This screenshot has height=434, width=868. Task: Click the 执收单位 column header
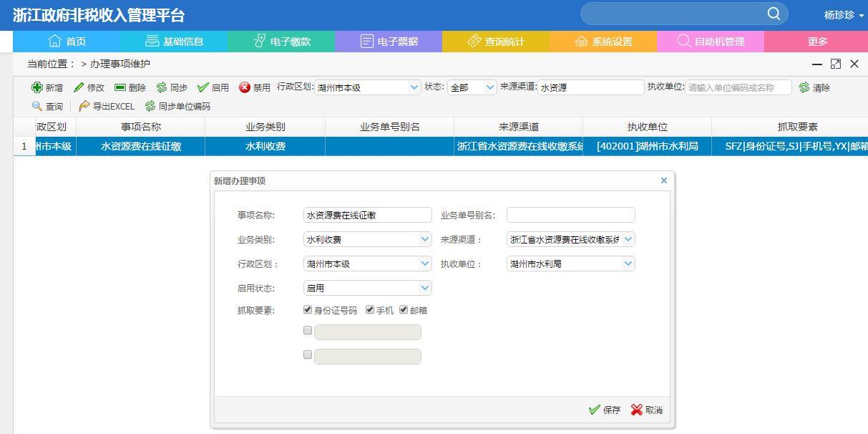pos(647,127)
